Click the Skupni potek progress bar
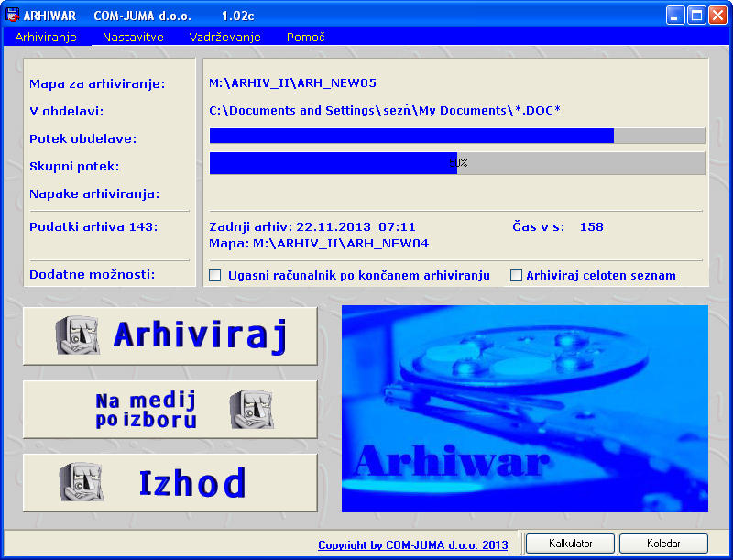The width and height of the screenshot is (733, 560). 457,163
